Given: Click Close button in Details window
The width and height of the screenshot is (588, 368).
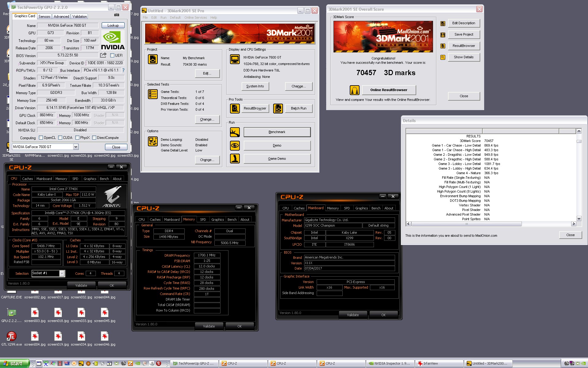Looking at the screenshot, I should point(570,235).
